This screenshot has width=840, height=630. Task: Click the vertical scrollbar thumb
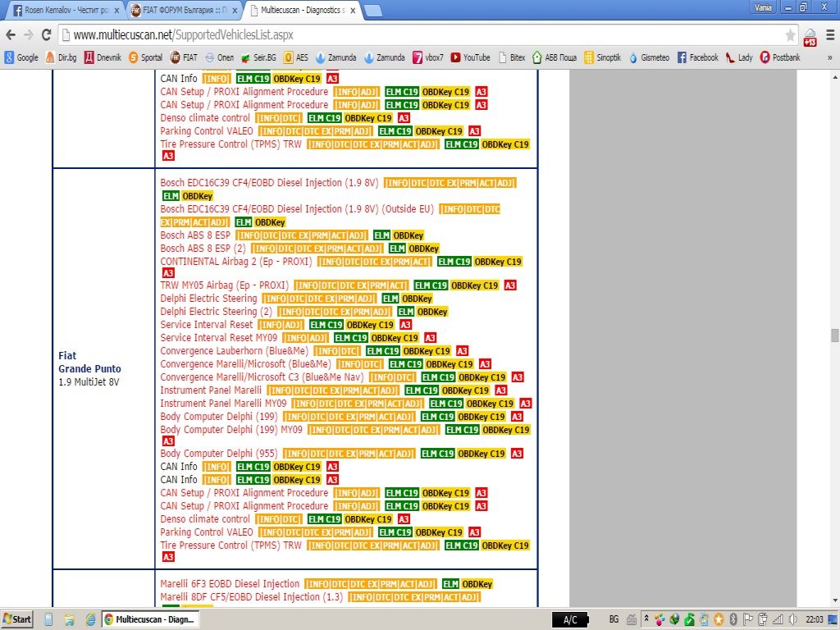pyautogui.click(x=834, y=335)
